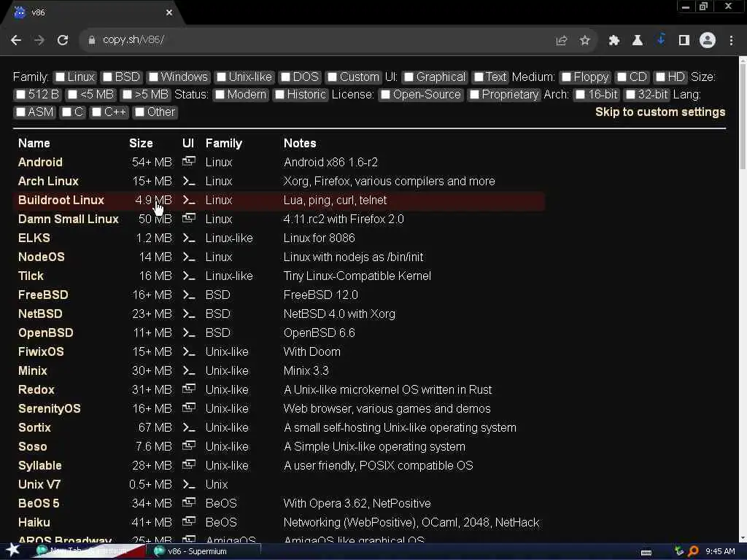Screen dimensions: 747x560
Task: Click the FreeBSD terminal UI icon
Action: (x=189, y=295)
